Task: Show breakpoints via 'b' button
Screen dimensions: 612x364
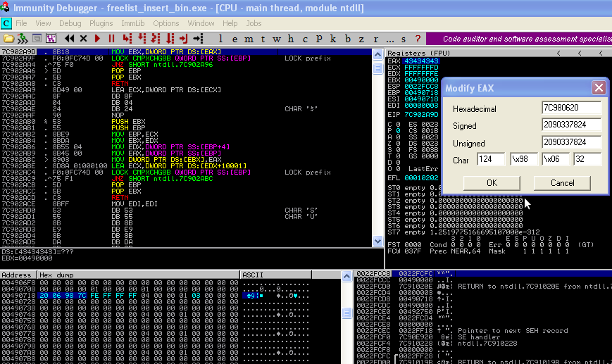Action: click(347, 39)
